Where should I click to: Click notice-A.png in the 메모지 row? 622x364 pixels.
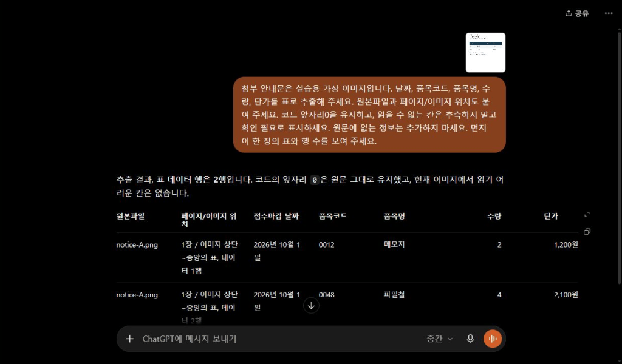click(x=137, y=244)
